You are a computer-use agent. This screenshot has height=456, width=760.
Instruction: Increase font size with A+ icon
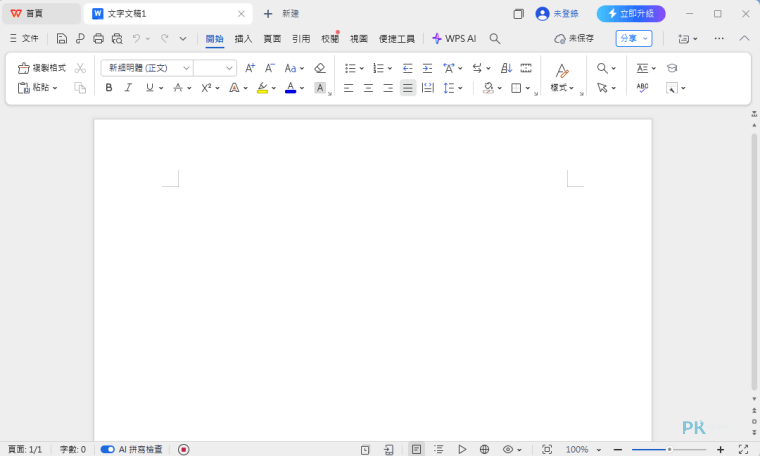250,68
